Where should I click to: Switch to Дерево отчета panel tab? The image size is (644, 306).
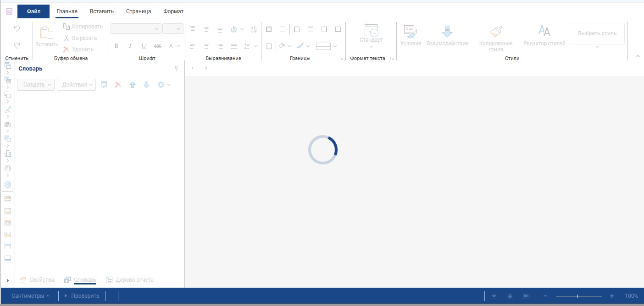(x=130, y=280)
